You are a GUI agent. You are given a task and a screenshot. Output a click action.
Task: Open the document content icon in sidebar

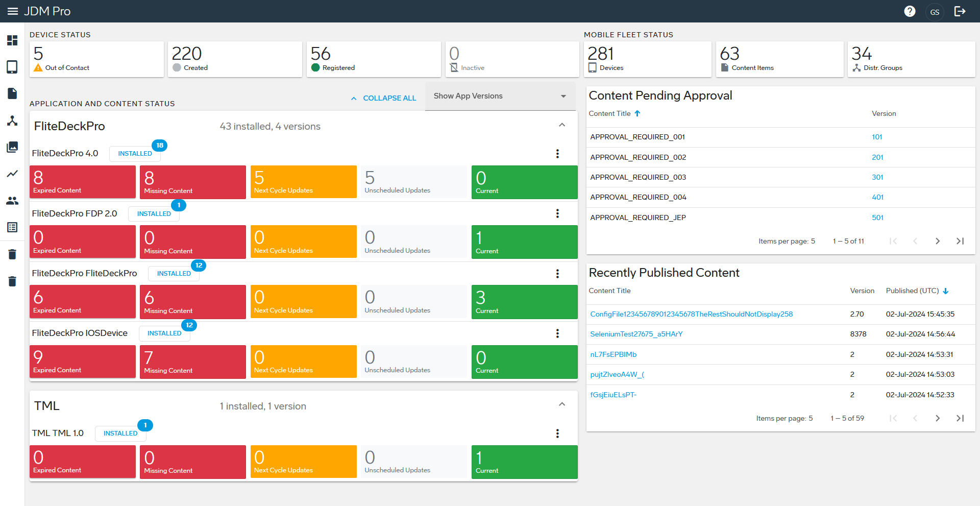(12, 93)
